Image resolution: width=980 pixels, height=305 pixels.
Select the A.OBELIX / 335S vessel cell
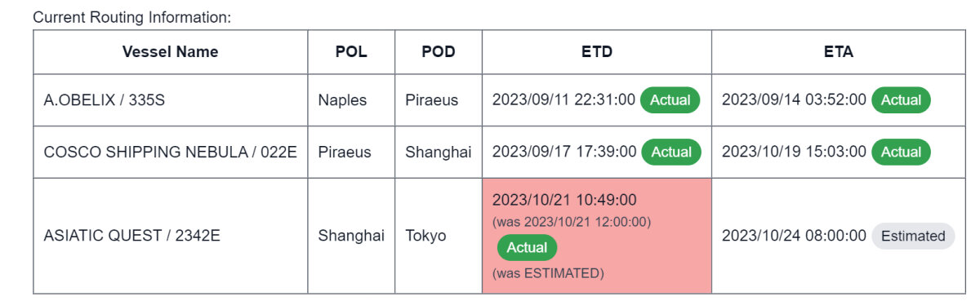click(170, 100)
